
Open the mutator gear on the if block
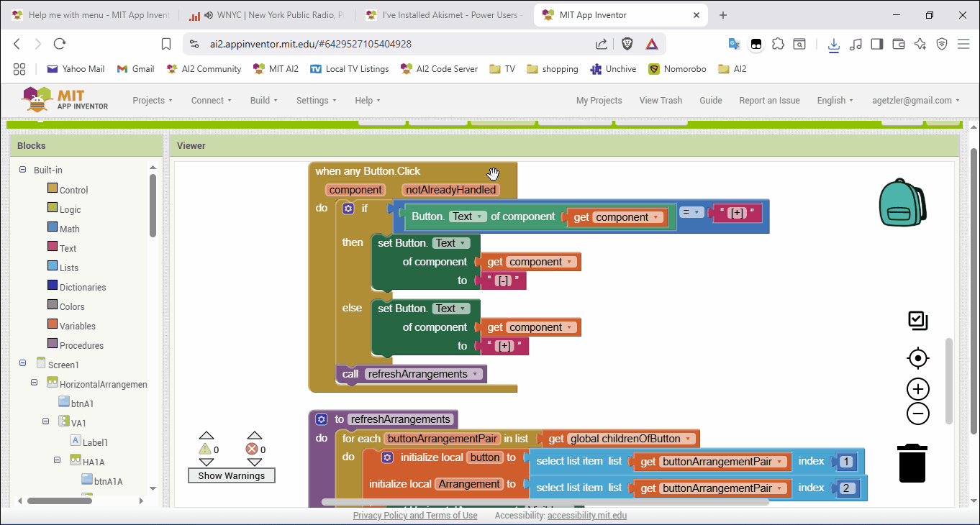pyautogui.click(x=348, y=209)
